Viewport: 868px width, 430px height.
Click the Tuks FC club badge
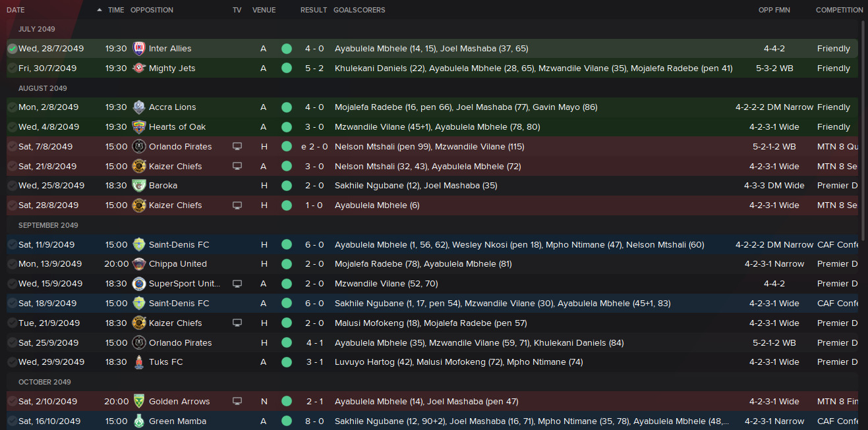[x=138, y=362]
